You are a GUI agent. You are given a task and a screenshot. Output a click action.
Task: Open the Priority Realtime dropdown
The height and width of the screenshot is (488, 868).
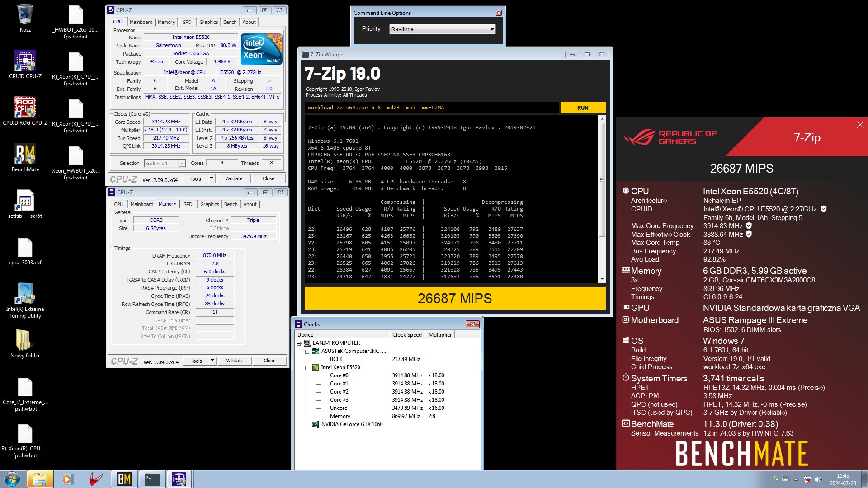[x=442, y=29]
